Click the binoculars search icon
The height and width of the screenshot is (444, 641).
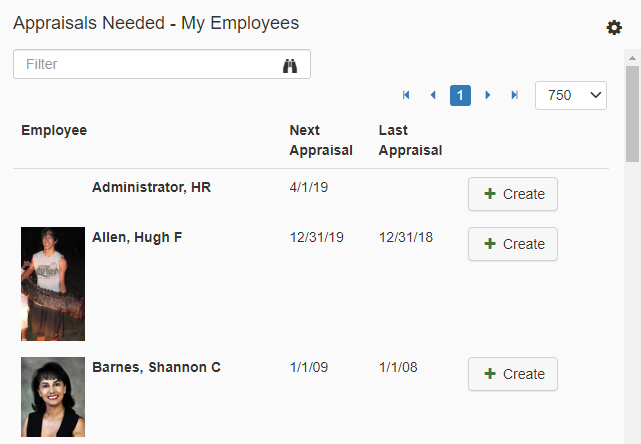point(291,65)
